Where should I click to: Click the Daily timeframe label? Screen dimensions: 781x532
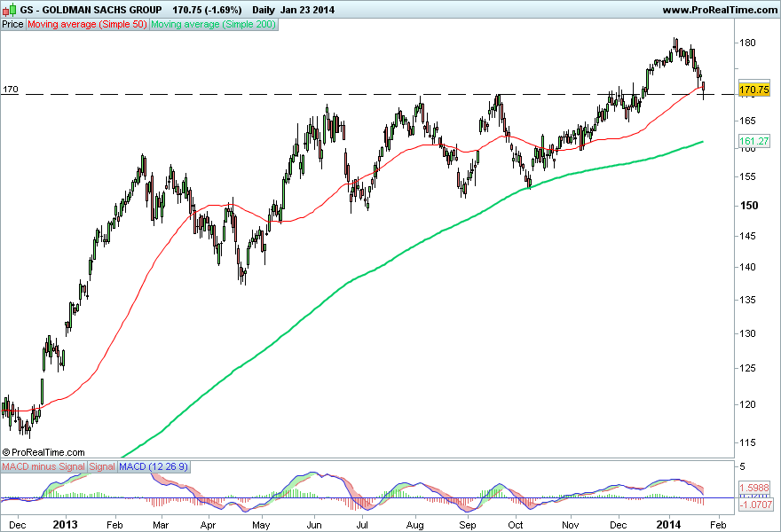(x=264, y=10)
